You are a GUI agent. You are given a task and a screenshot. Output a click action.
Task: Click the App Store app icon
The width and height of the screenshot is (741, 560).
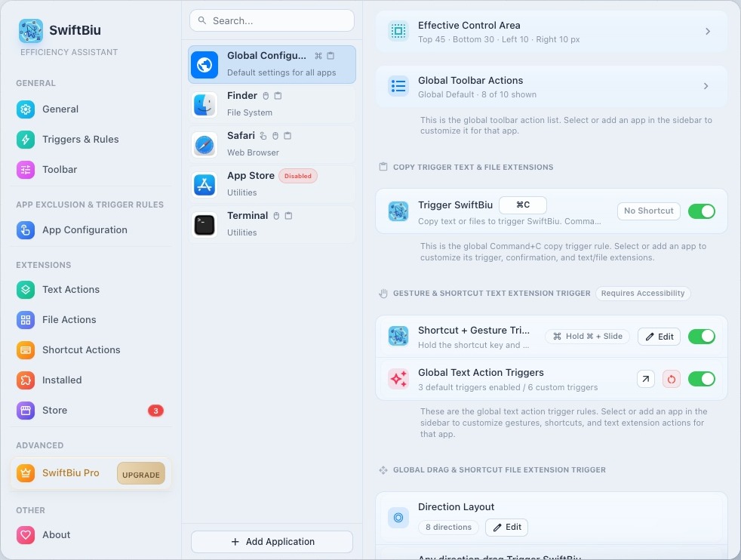[204, 185]
